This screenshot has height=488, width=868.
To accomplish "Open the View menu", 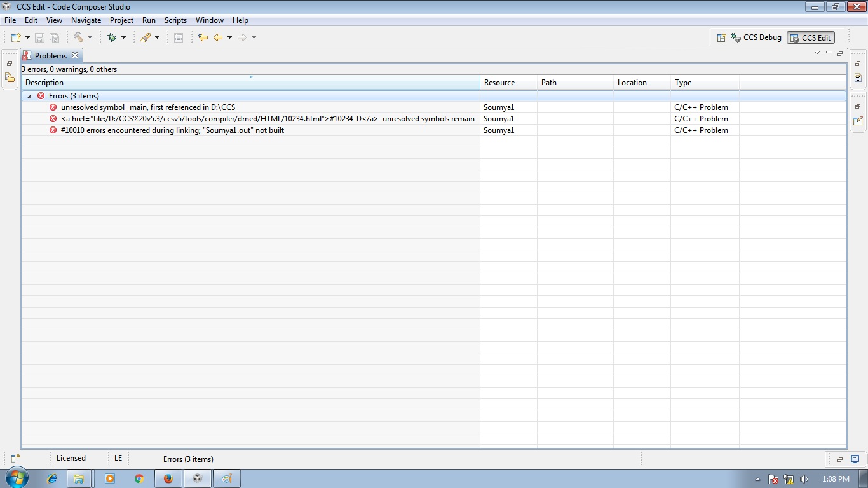I will [54, 20].
